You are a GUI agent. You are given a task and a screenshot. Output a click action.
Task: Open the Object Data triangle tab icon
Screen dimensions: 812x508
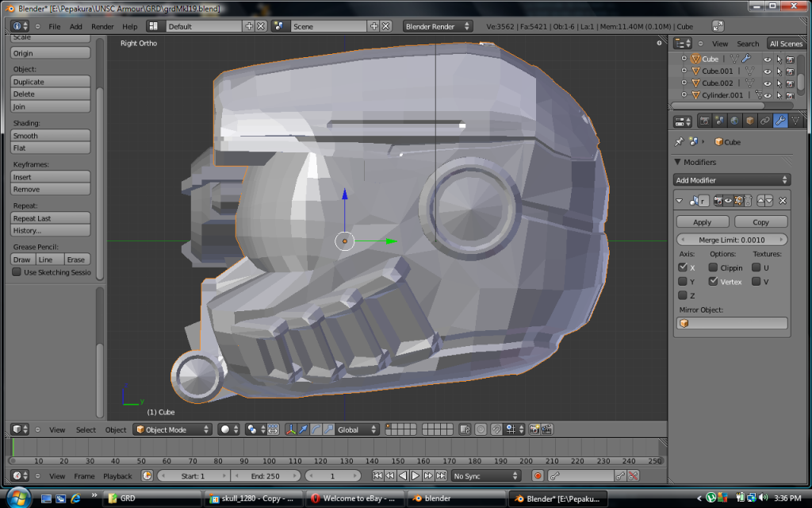click(x=795, y=121)
